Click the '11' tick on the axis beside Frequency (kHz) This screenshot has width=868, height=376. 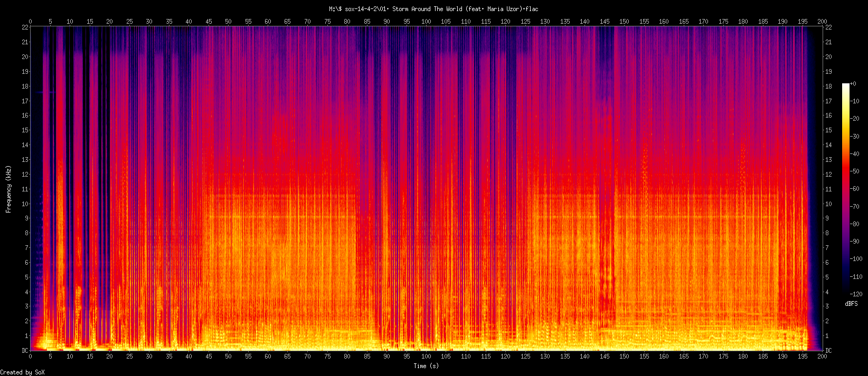coord(25,189)
